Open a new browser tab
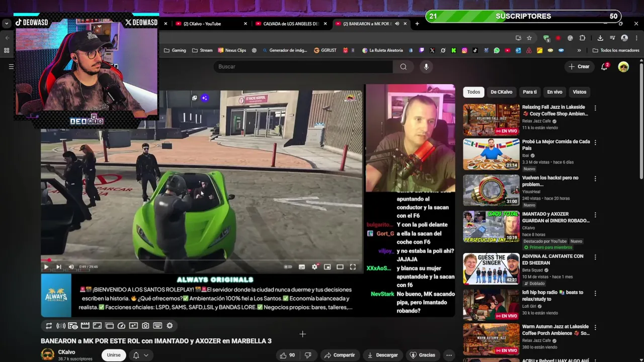 coord(417,24)
